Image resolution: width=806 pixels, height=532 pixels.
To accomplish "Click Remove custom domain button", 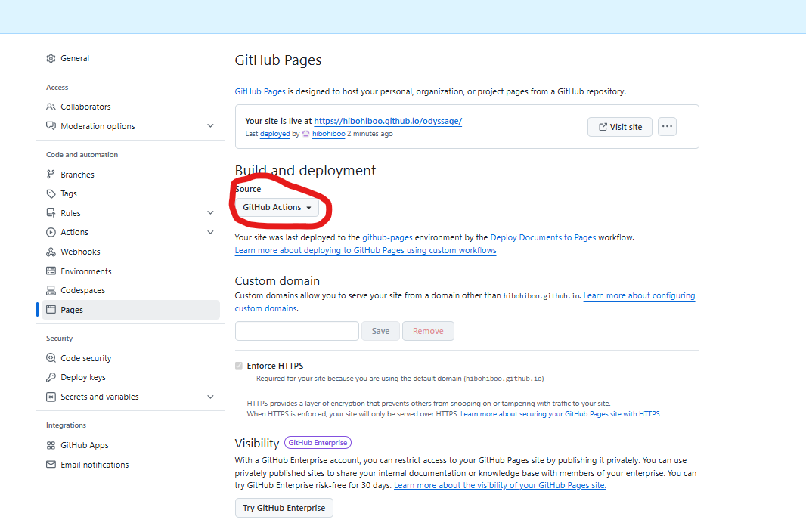I will pyautogui.click(x=428, y=331).
